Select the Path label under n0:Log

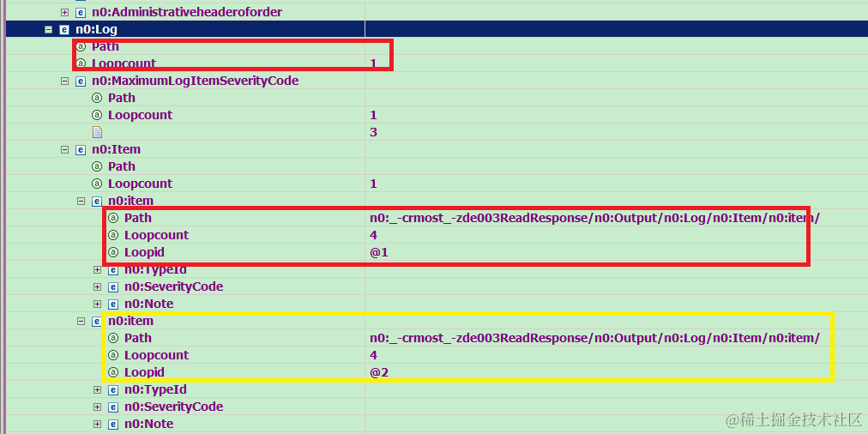coord(105,46)
